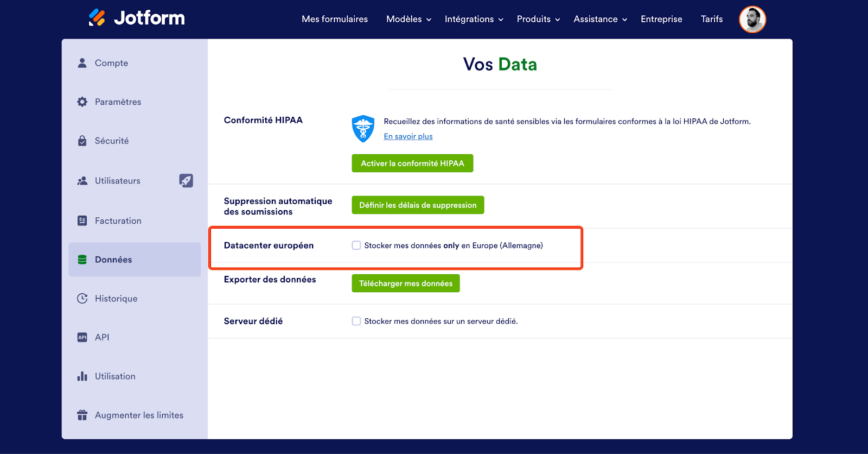
Task: Go to the Sécurité sidebar section
Action: pyautogui.click(x=135, y=141)
